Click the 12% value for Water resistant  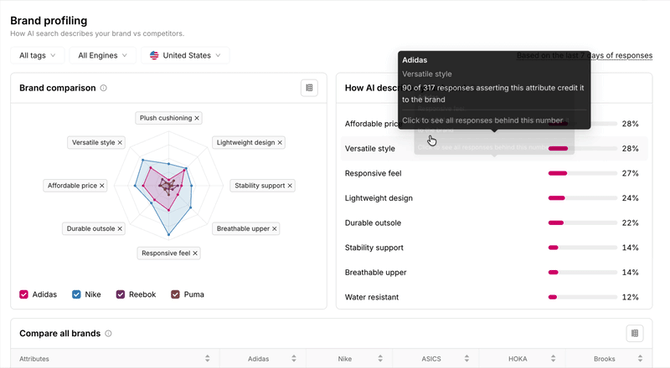click(x=630, y=297)
